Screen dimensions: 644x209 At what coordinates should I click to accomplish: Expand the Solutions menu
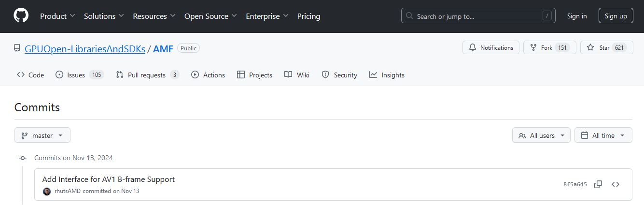(x=104, y=16)
